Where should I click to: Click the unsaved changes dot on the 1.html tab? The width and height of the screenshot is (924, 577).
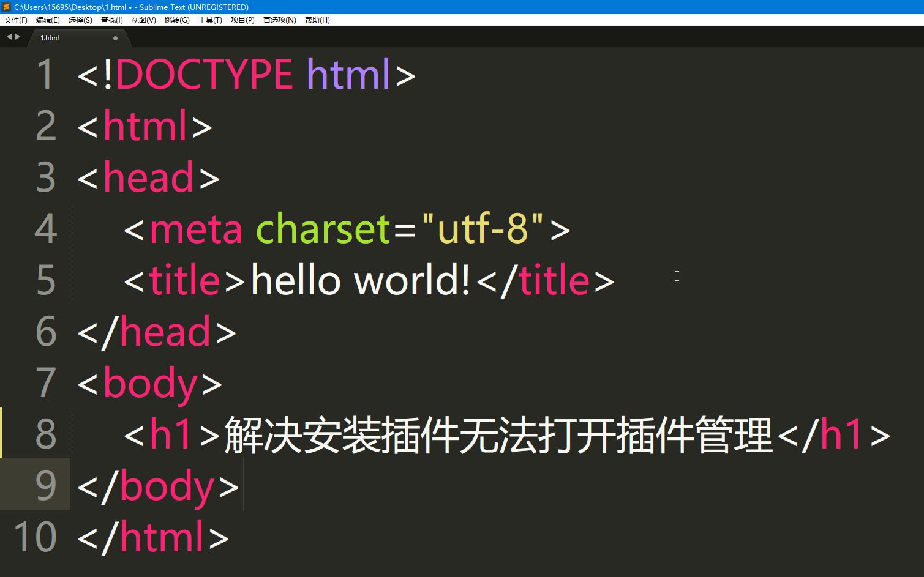point(115,37)
